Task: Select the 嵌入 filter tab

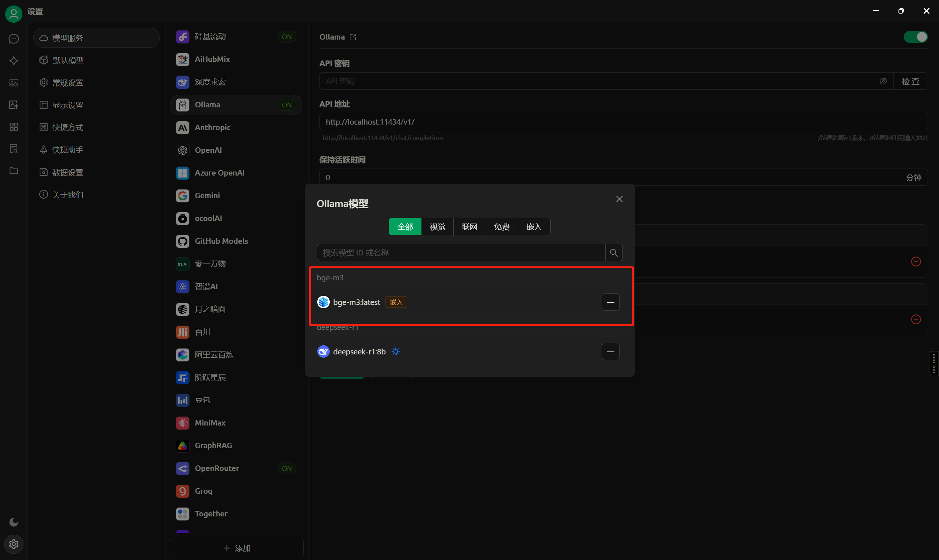Action: tap(533, 227)
